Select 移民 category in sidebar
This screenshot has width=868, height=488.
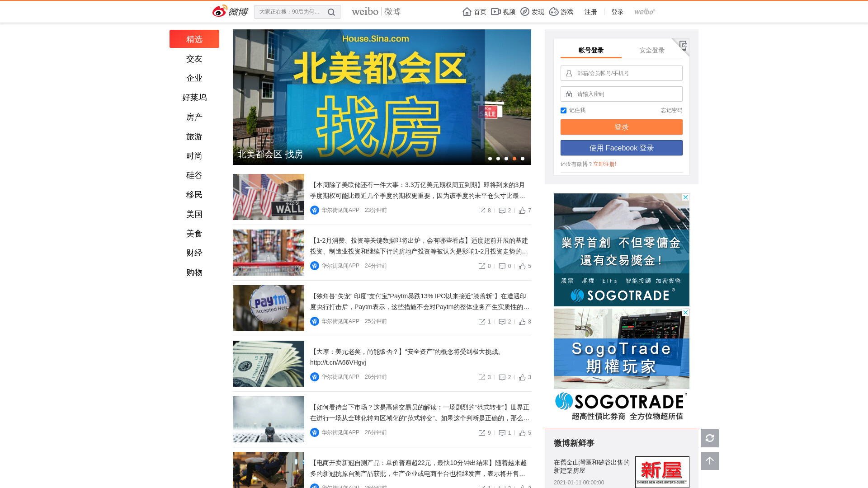pos(194,195)
